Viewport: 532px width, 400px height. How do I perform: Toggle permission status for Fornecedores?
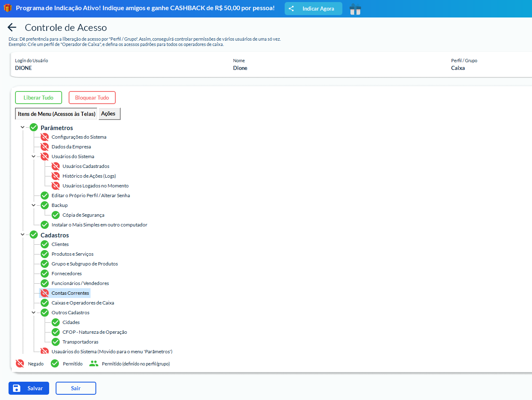coord(45,274)
